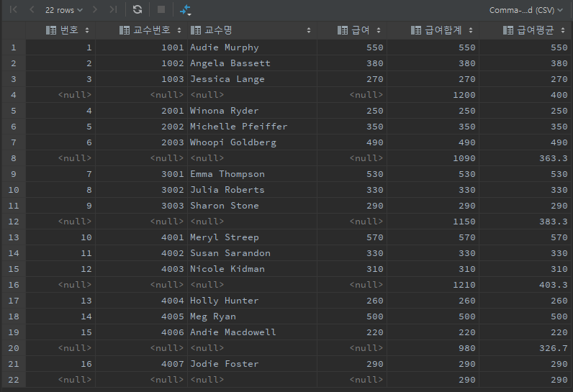Select the 교수번호 cell with value 4007
573x392 pixels.
tap(141, 364)
